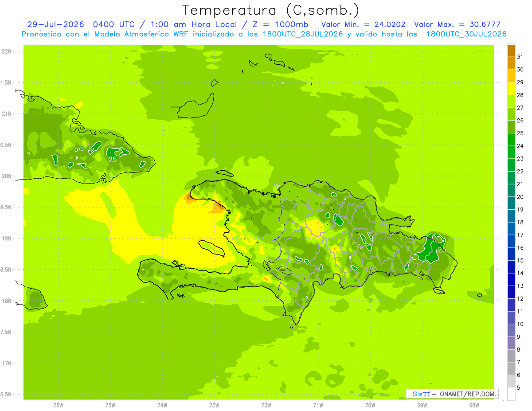Pick the orange swatch between 30 and 31
Image resolution: width=532 pixels, height=411 pixels.
pyautogui.click(x=511, y=63)
